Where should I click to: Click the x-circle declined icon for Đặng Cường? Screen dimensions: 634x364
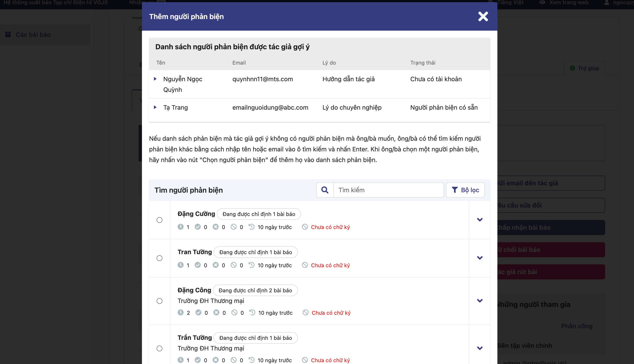pyautogui.click(x=215, y=227)
